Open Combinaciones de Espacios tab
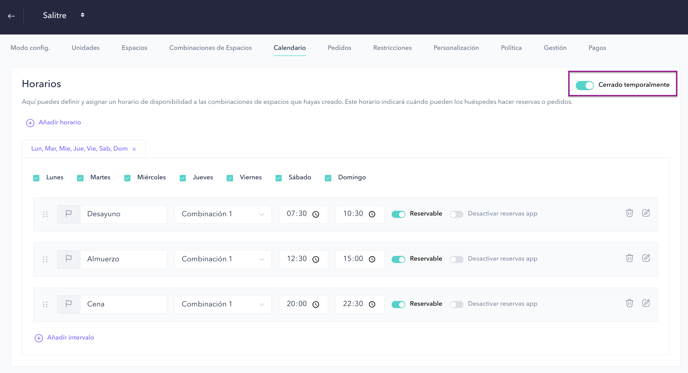This screenshot has width=688, height=373. [211, 48]
